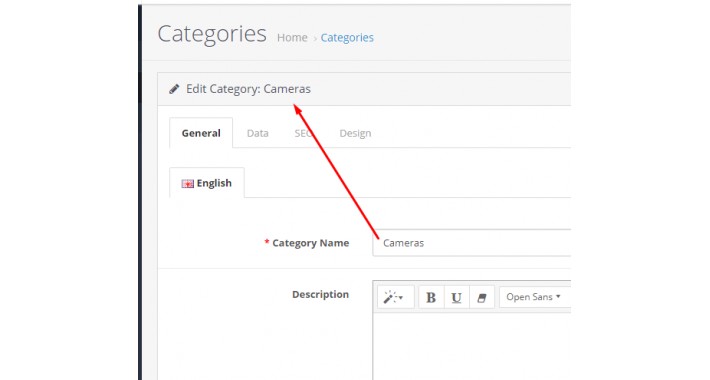Click the Home breadcrumb link
The width and height of the screenshot is (710, 380).
point(292,38)
